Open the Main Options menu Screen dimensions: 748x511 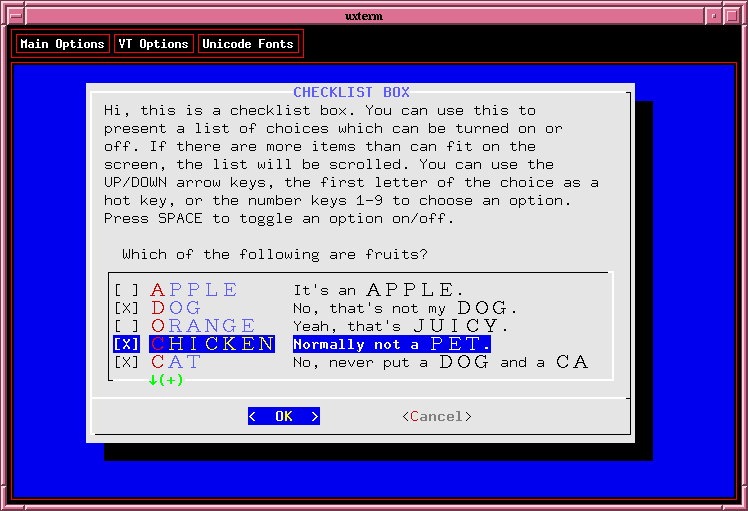(x=62, y=44)
